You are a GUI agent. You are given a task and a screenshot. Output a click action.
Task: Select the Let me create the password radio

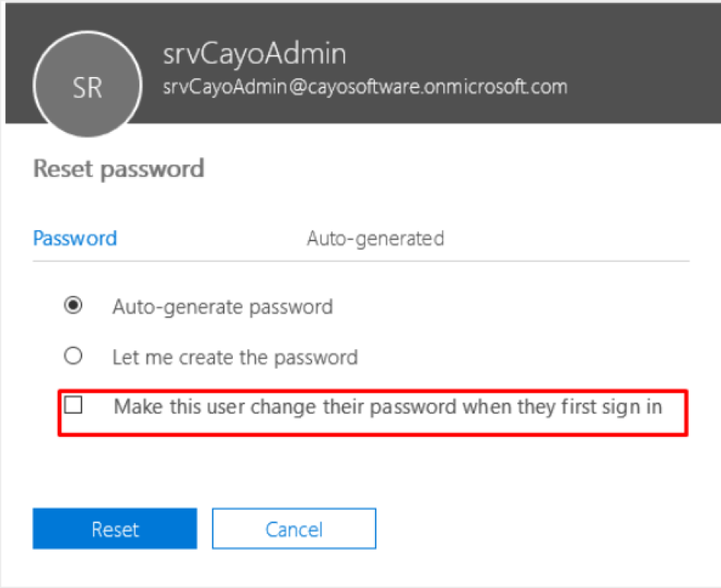(x=73, y=356)
